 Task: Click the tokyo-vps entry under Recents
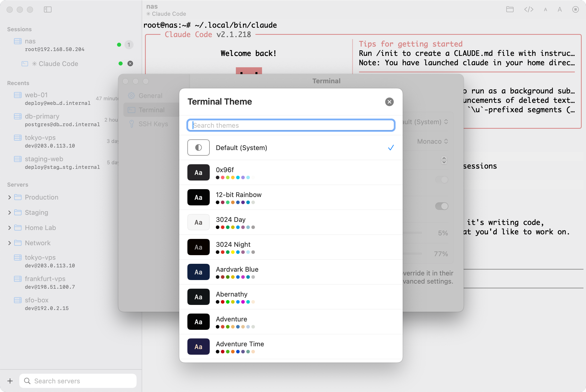point(62,141)
